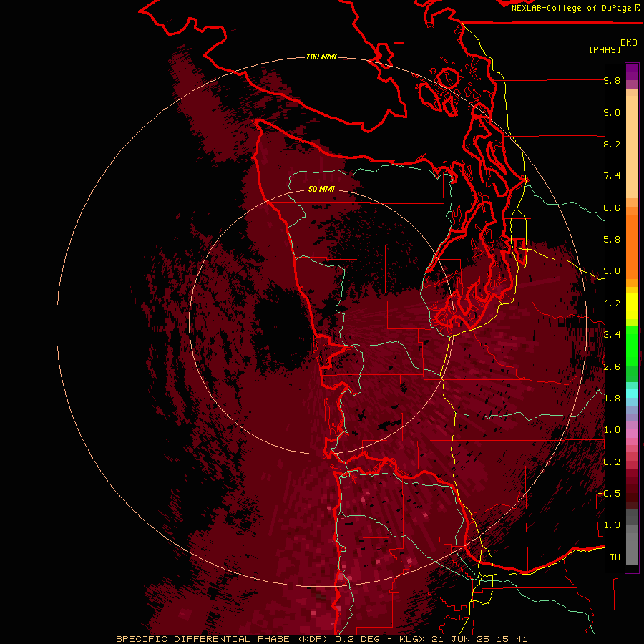The width and height of the screenshot is (644, 644).
Task: Click the 6.6 value on color scale
Action: tap(612, 208)
